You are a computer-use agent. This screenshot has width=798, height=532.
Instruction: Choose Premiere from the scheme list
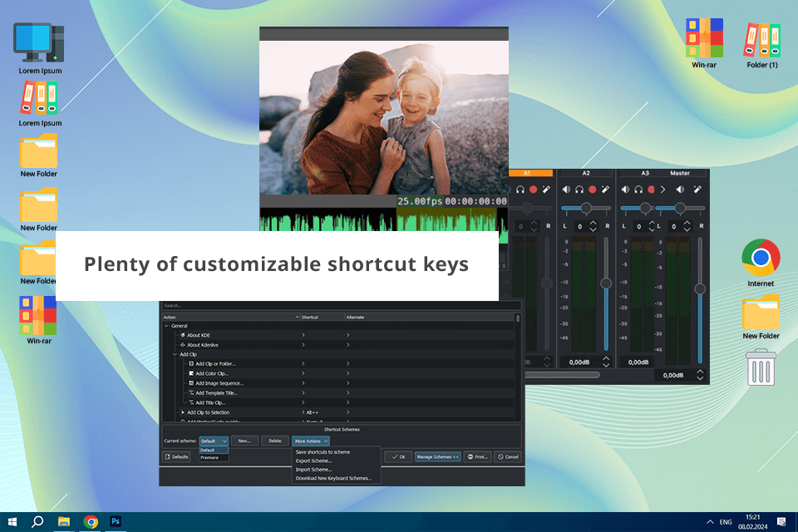(214, 458)
